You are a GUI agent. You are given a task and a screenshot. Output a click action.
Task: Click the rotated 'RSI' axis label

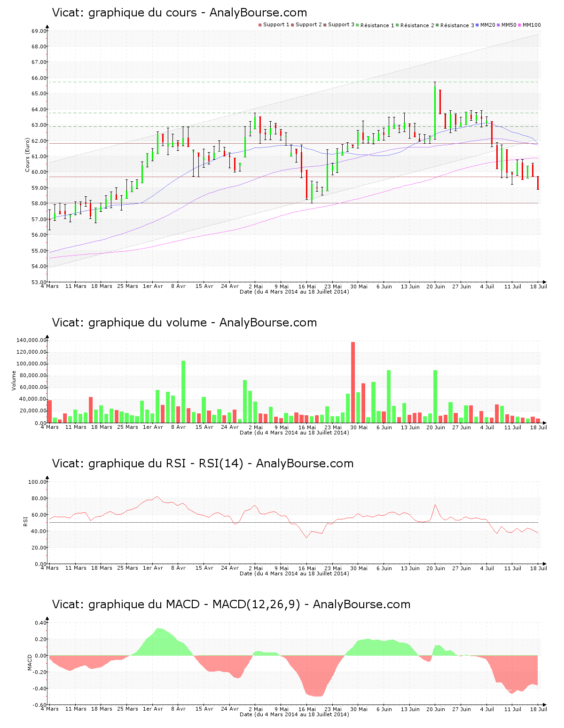[x=25, y=521]
